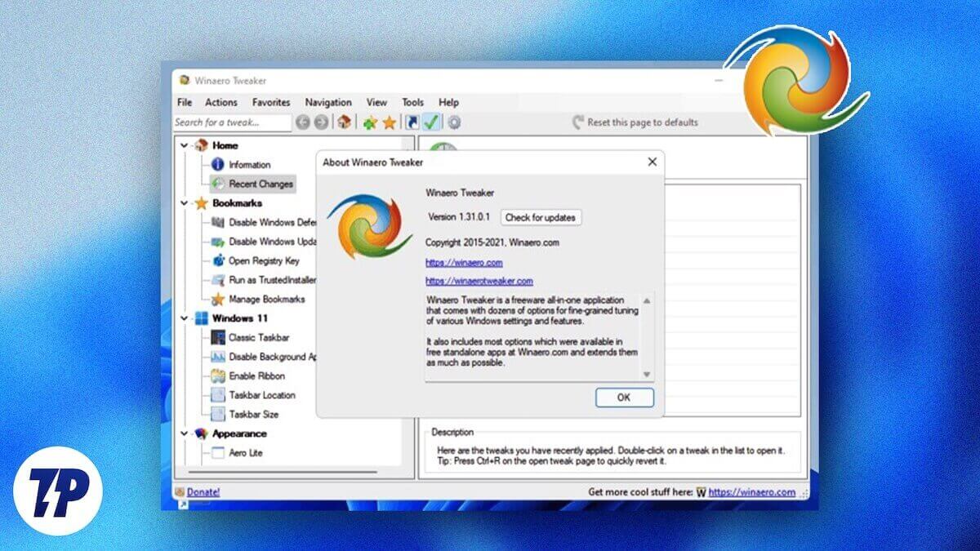
Task: Open the Help menu
Action: tap(448, 102)
